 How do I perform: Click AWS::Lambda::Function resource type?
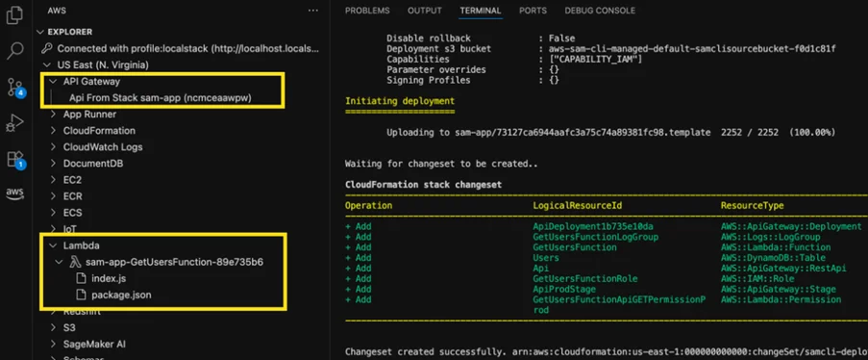[x=776, y=247]
